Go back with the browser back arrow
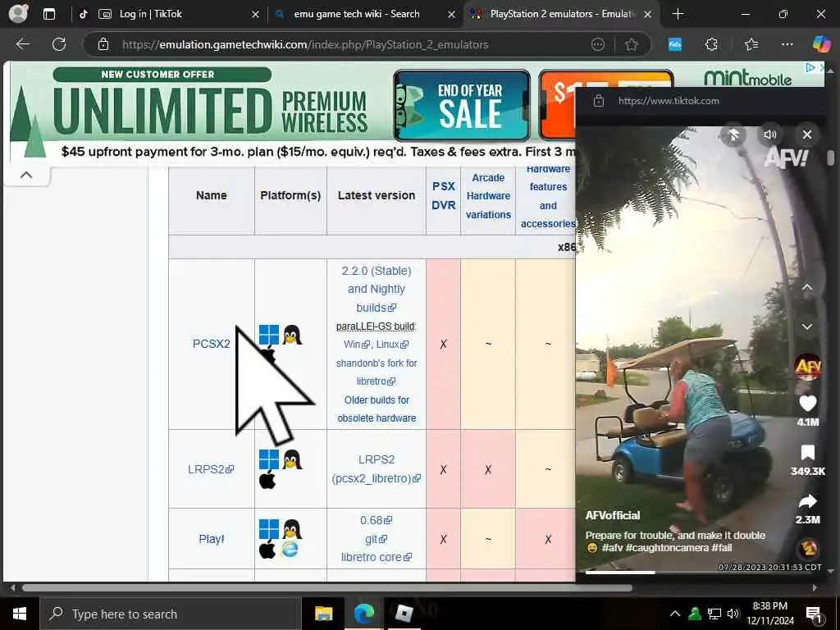 (x=23, y=44)
